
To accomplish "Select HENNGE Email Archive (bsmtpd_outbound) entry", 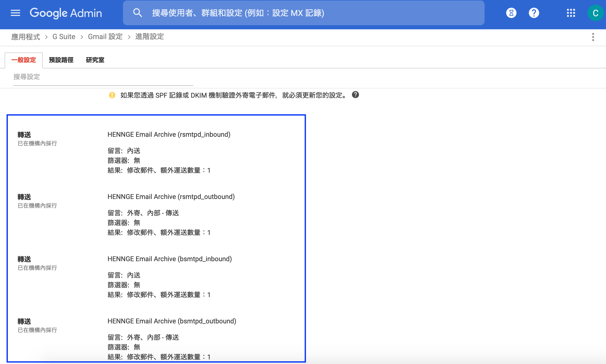I will pos(172,321).
